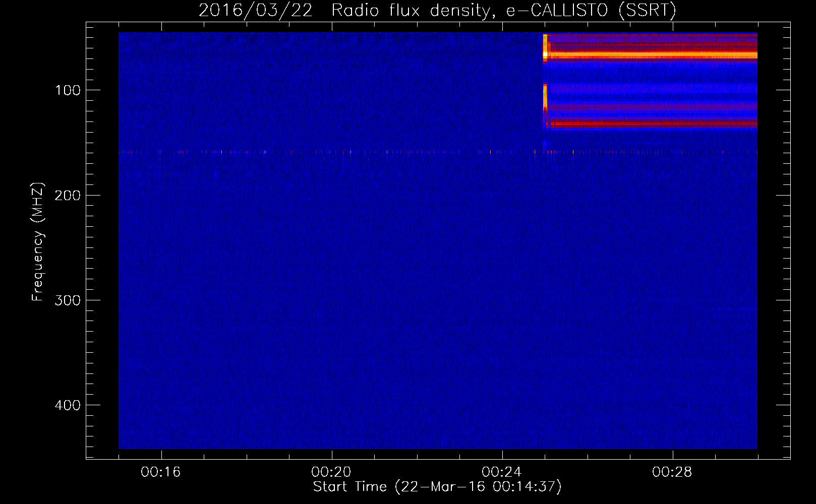
Task: Click the '200' frequency tick label
Action: pos(68,195)
